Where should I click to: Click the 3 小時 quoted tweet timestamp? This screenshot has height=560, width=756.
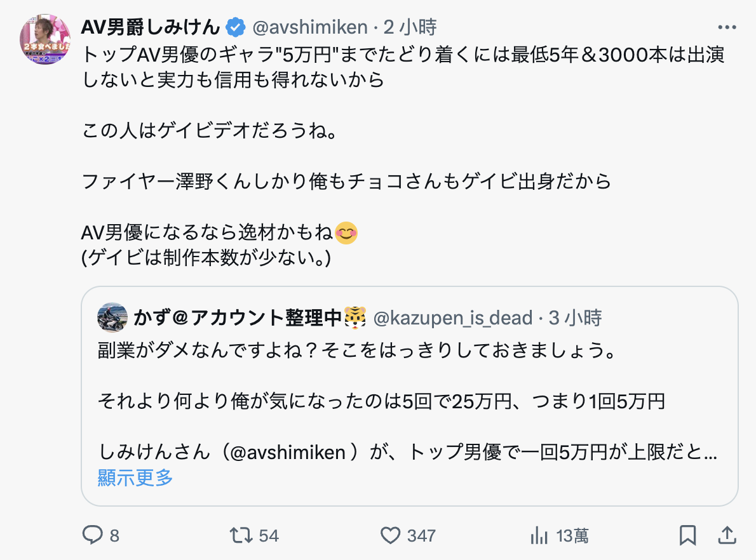pyautogui.click(x=575, y=317)
